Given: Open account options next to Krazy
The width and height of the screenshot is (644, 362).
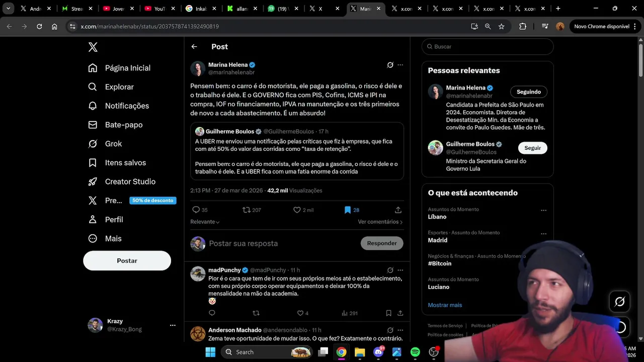Looking at the screenshot, I should (x=173, y=325).
